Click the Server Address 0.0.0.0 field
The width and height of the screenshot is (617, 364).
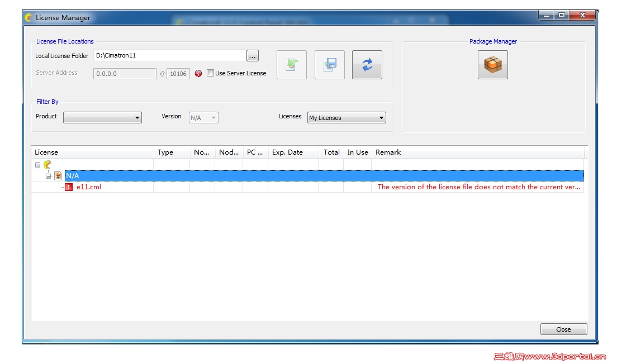[125, 74]
